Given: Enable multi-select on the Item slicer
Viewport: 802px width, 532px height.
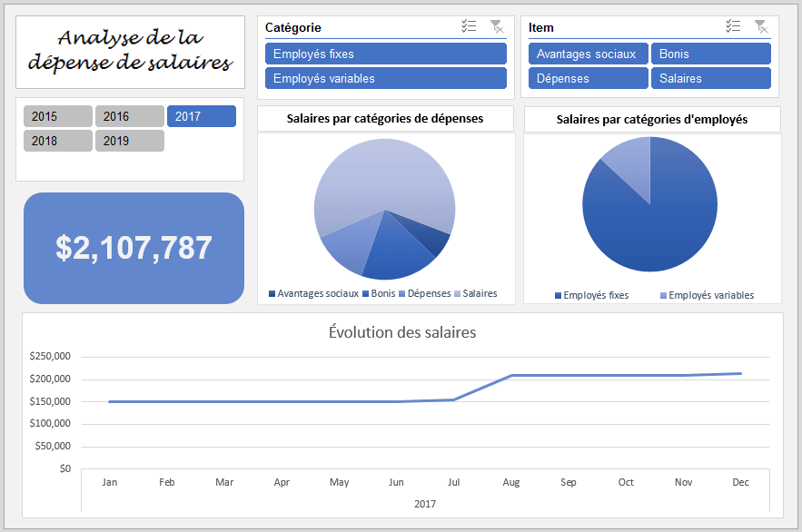Looking at the screenshot, I should click(x=733, y=26).
